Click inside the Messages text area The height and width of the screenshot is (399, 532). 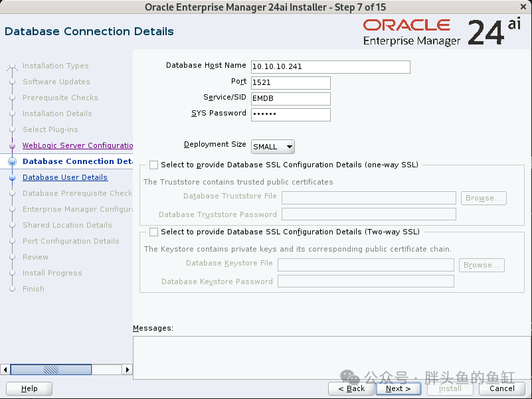(x=332, y=358)
